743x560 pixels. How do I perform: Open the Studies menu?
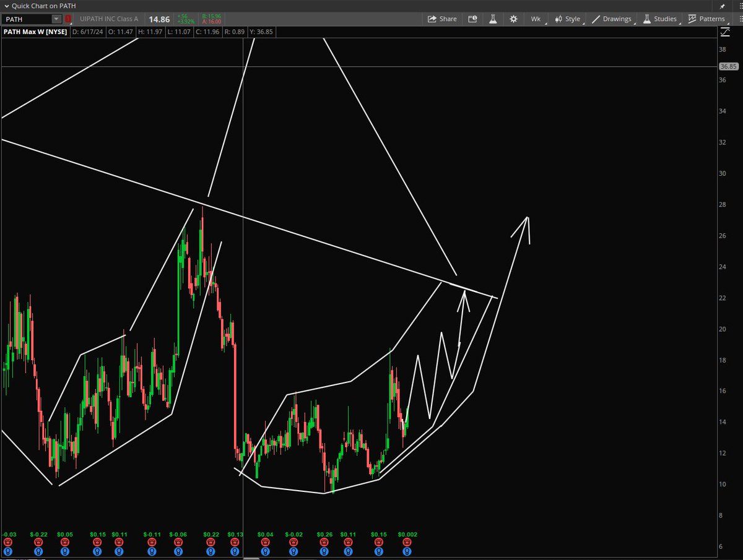point(664,19)
